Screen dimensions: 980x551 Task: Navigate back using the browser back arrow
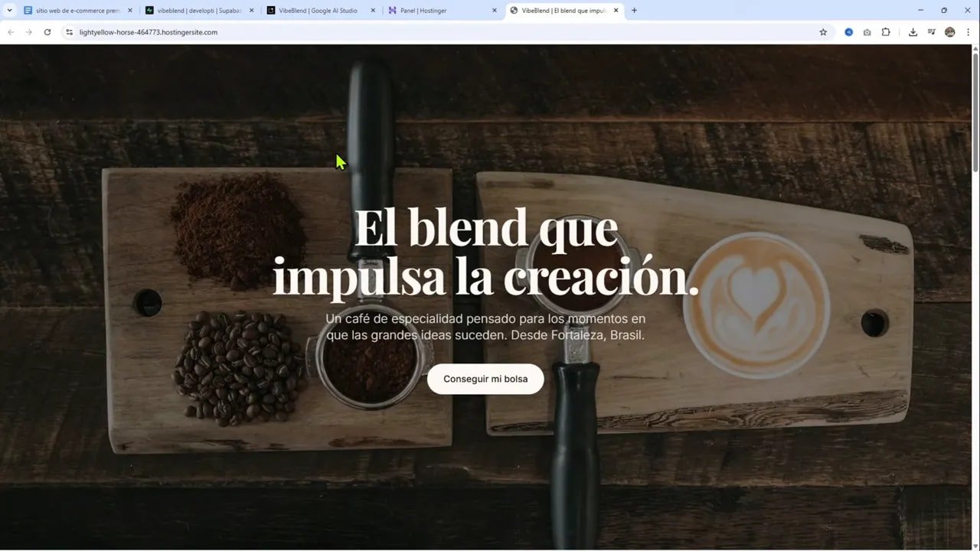click(10, 32)
